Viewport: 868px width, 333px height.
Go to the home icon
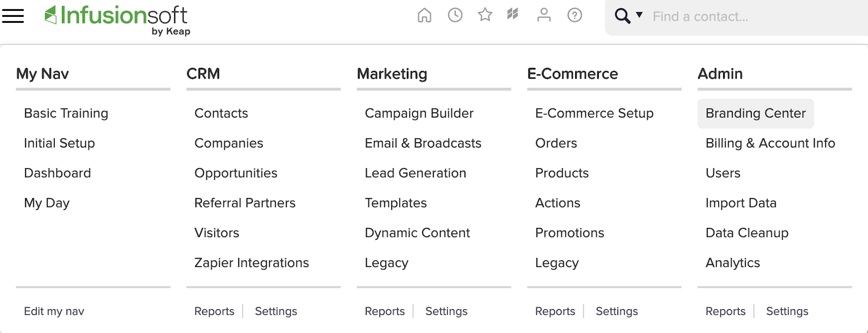click(425, 15)
